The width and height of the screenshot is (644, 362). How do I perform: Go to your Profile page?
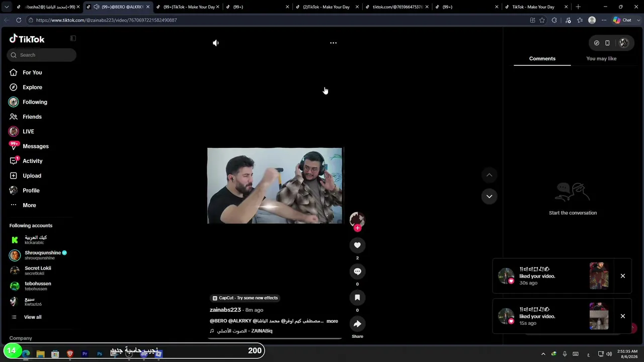(31, 191)
